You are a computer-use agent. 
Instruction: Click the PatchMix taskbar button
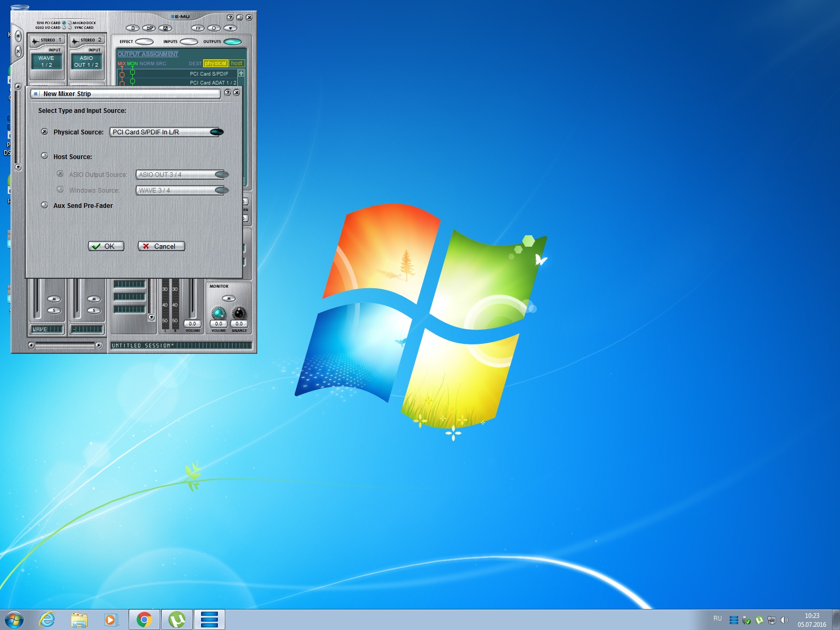[x=209, y=619]
